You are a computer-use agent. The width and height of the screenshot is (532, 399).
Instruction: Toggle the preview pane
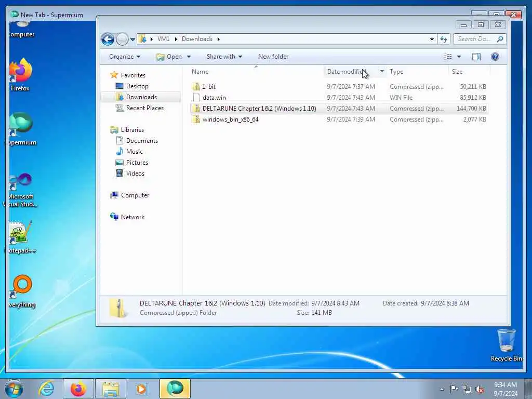click(x=476, y=57)
